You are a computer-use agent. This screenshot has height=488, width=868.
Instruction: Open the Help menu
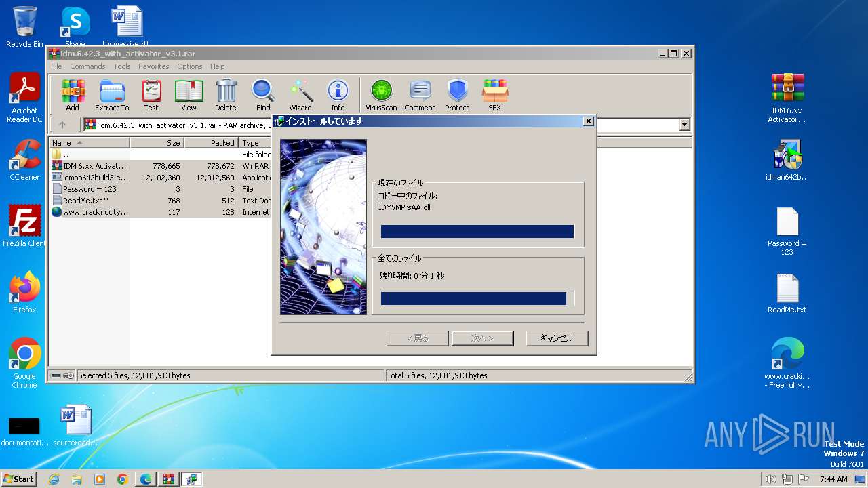tap(217, 66)
